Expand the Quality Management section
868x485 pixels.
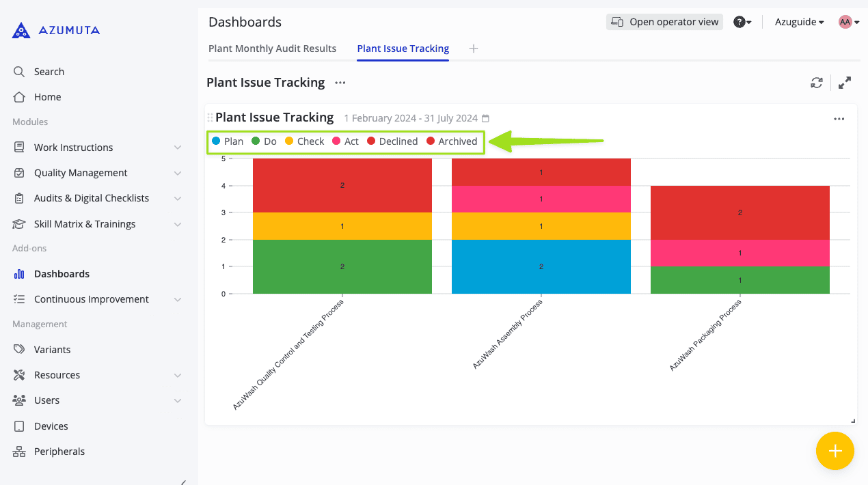click(x=80, y=172)
